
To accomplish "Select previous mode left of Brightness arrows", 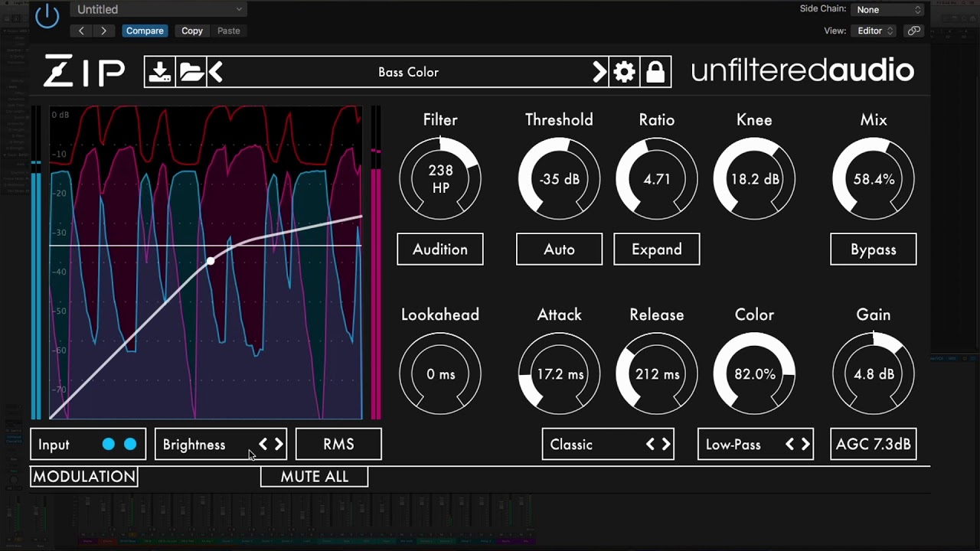I will [x=263, y=445].
